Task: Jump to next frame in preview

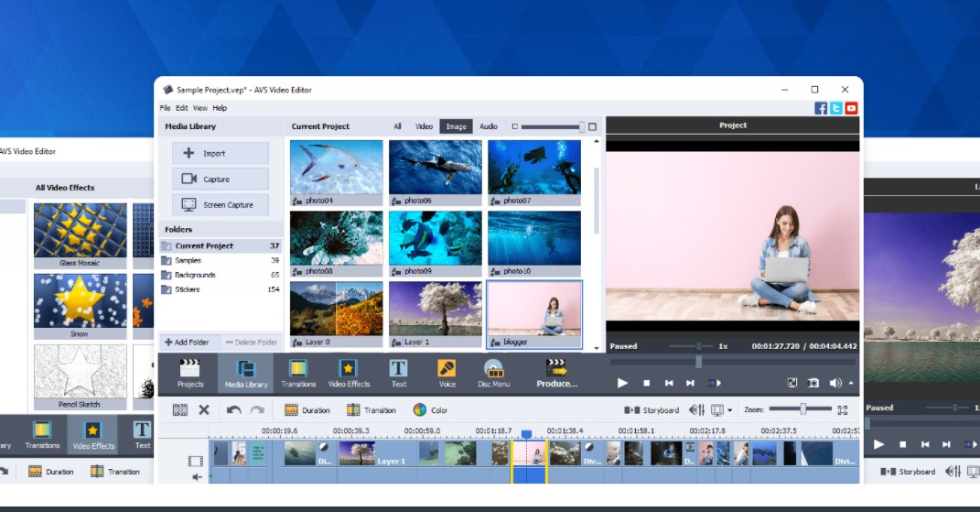Action: coord(690,383)
